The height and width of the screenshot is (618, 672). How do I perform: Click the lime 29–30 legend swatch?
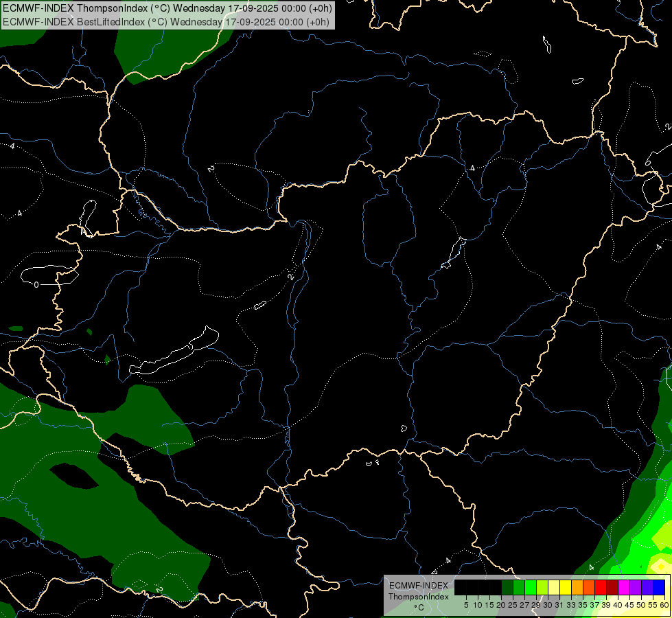[542, 587]
